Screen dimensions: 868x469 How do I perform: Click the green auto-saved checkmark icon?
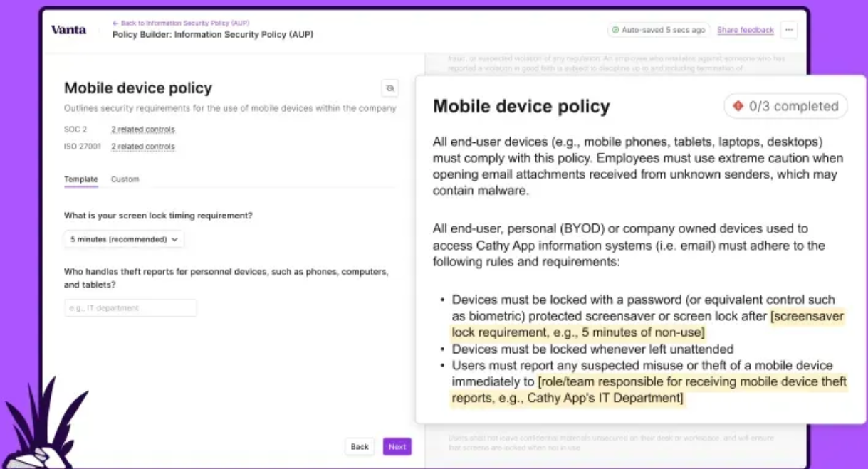point(615,31)
